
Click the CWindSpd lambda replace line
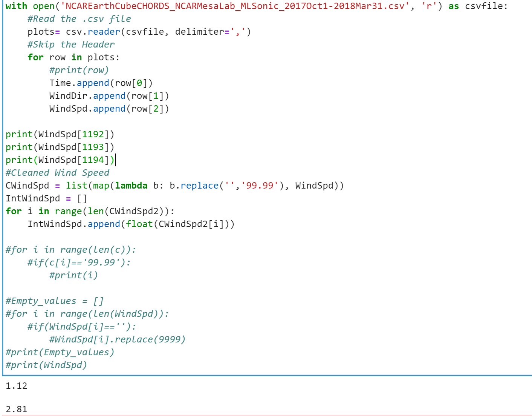175,186
